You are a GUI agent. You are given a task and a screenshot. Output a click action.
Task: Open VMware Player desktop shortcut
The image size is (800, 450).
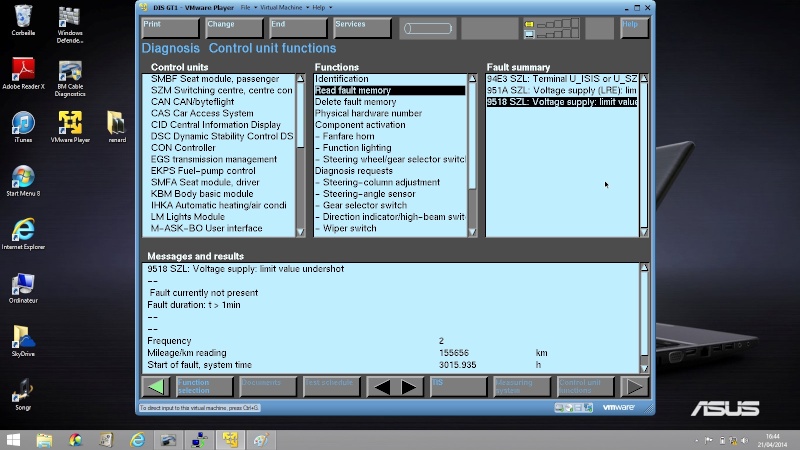[70, 127]
